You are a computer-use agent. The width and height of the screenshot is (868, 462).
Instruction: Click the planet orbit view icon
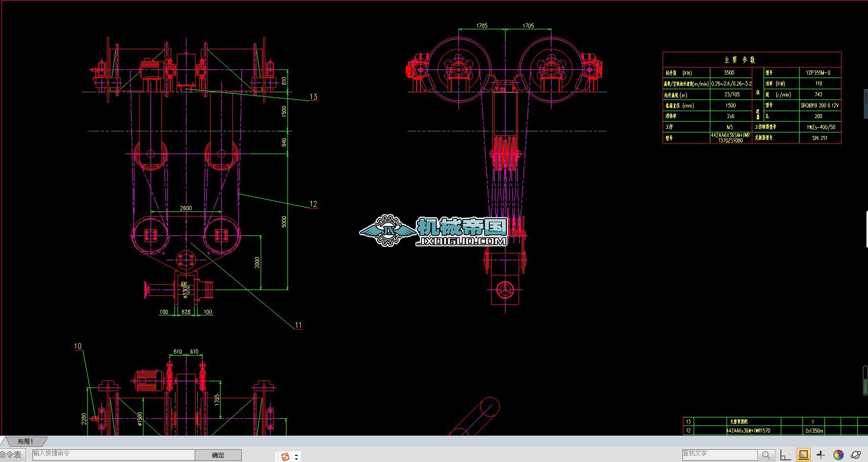point(856,455)
